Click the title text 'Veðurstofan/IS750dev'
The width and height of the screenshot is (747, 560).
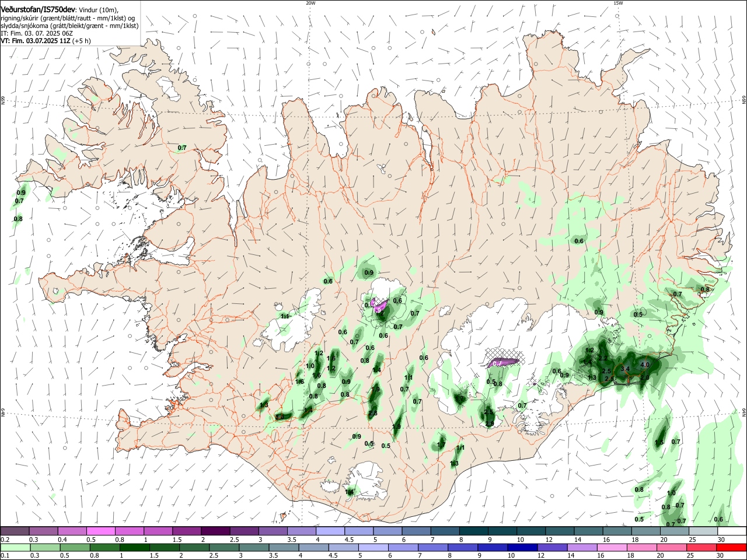(38, 10)
